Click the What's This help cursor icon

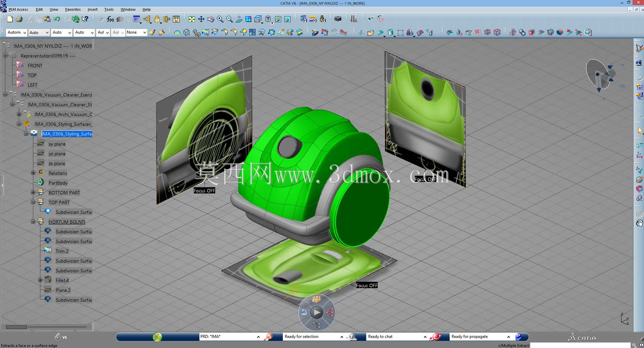(x=85, y=19)
